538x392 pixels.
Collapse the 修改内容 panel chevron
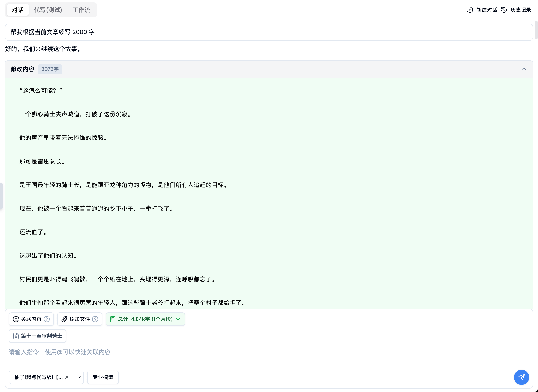point(524,69)
